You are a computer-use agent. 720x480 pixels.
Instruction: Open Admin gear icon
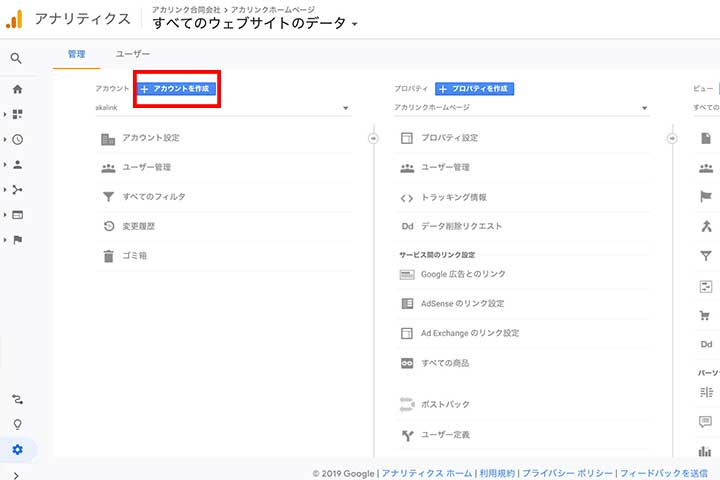pyautogui.click(x=17, y=450)
